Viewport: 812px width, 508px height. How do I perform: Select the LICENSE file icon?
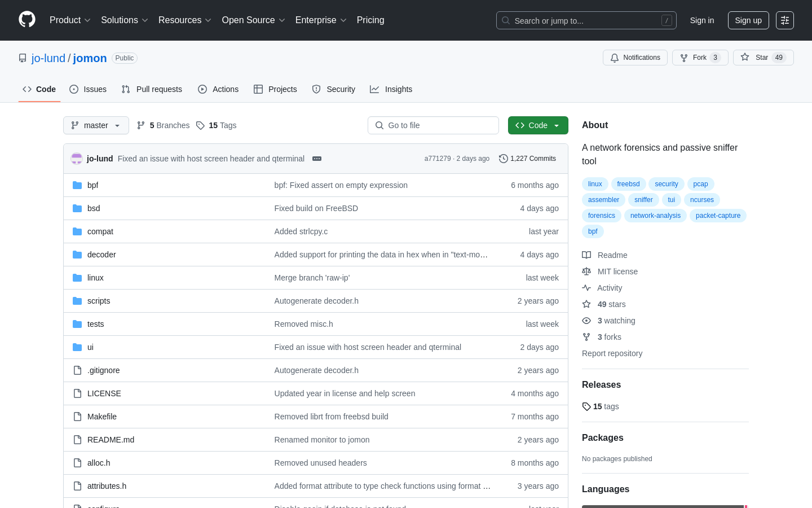[x=77, y=393]
